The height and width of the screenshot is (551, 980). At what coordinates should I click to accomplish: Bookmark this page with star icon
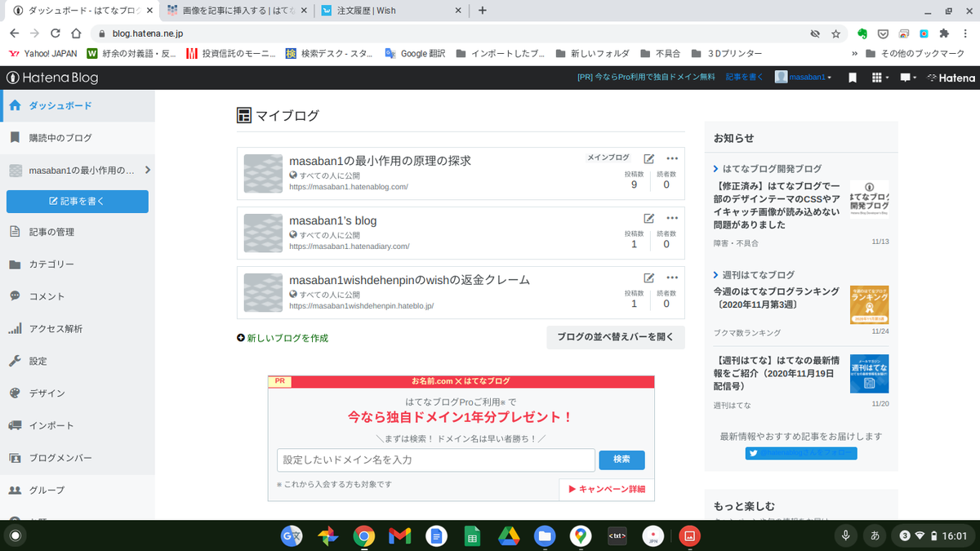(835, 33)
